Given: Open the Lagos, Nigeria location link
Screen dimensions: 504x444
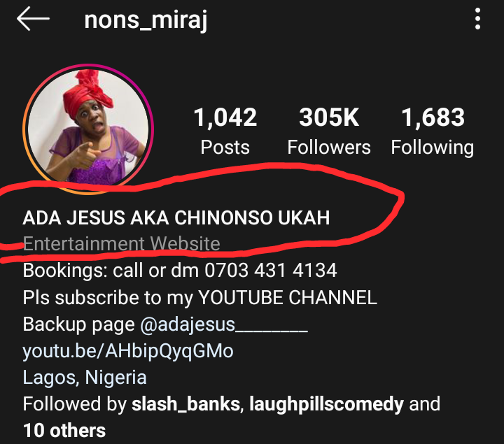Looking at the screenshot, I should [x=85, y=378].
